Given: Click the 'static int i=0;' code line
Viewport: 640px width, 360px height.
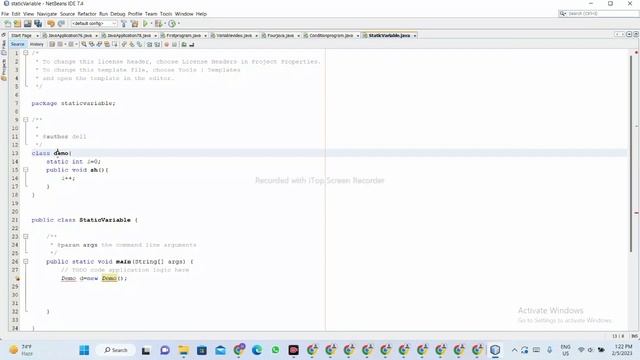Looking at the screenshot, I should [x=73, y=162].
